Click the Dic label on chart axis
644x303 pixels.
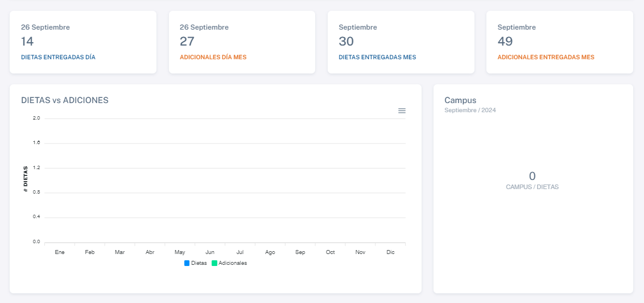tap(390, 252)
